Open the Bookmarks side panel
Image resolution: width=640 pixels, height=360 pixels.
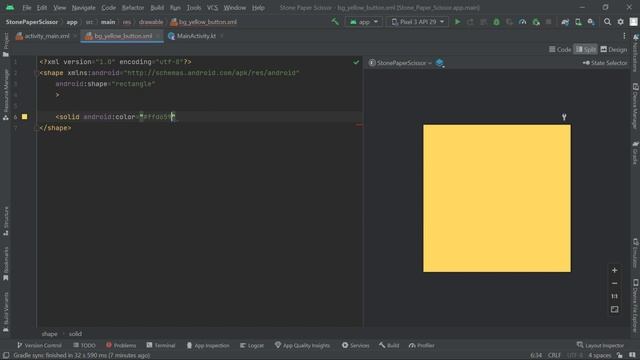pos(6,263)
